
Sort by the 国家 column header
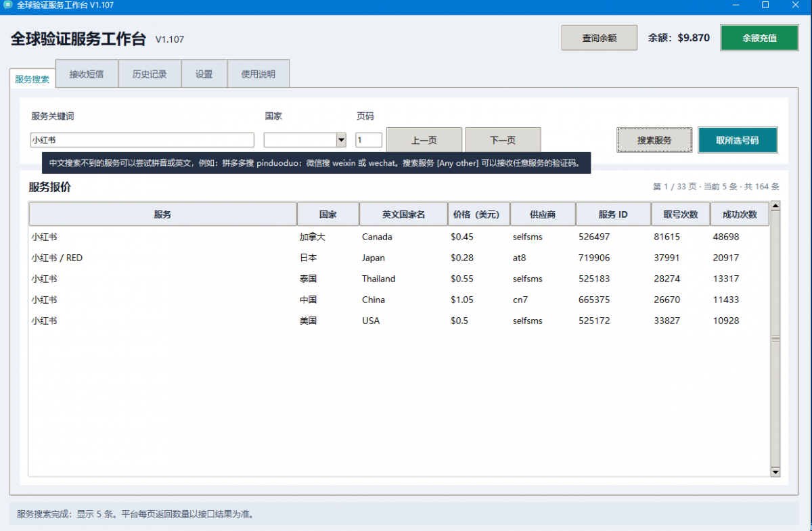pyautogui.click(x=328, y=214)
